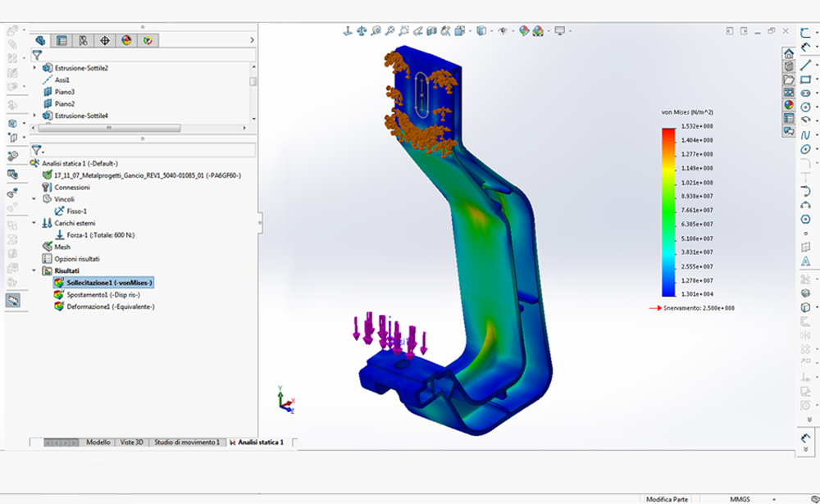Open the ConfigurationManager tab
The width and height of the screenshot is (820, 504).
(83, 40)
